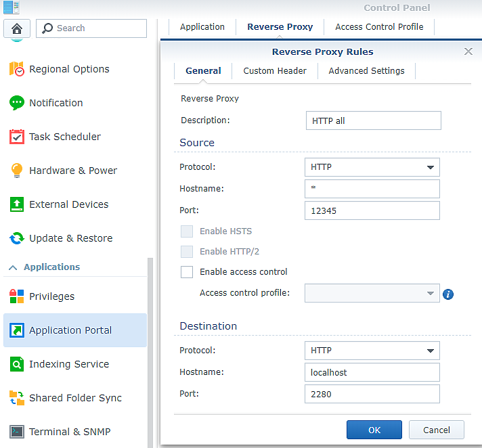The height and width of the screenshot is (448, 482).
Task: Go to Control Panel home icon
Action: [x=17, y=28]
